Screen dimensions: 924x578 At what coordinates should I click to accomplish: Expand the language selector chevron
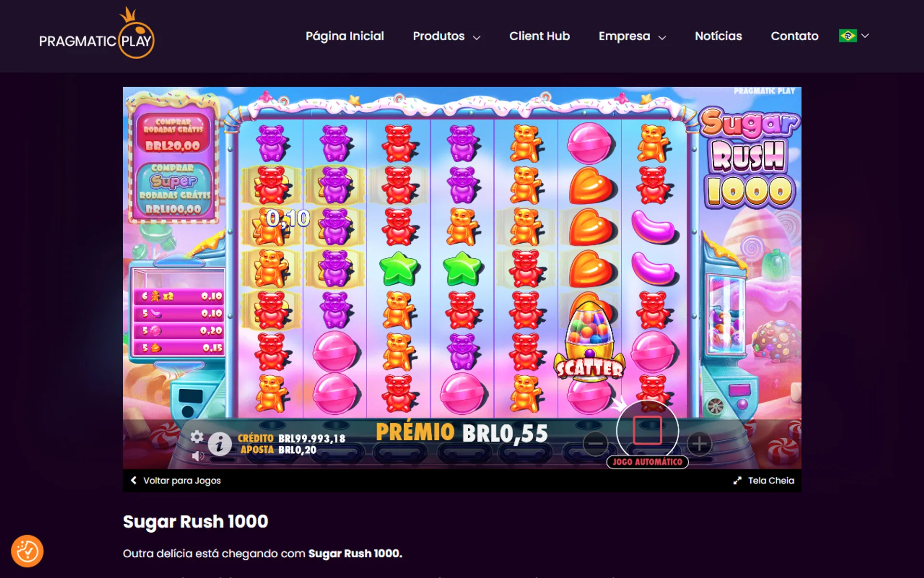[865, 36]
